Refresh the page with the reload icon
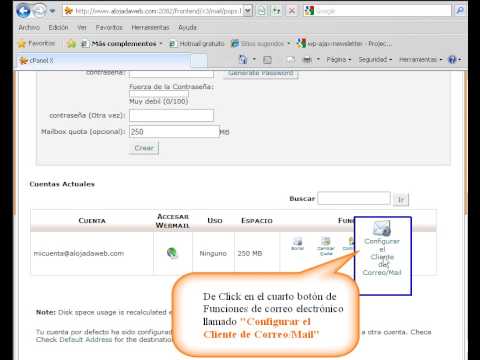Image resolution: width=480 pixels, height=360 pixels. click(x=277, y=11)
